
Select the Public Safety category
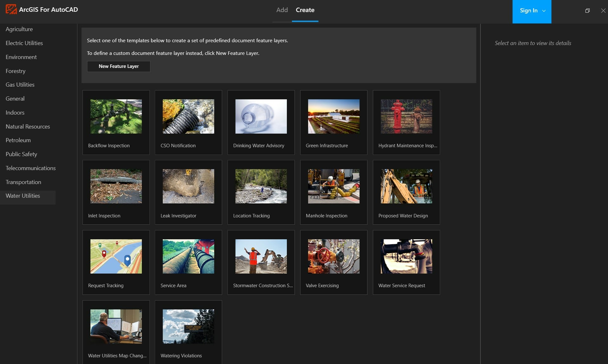21,154
